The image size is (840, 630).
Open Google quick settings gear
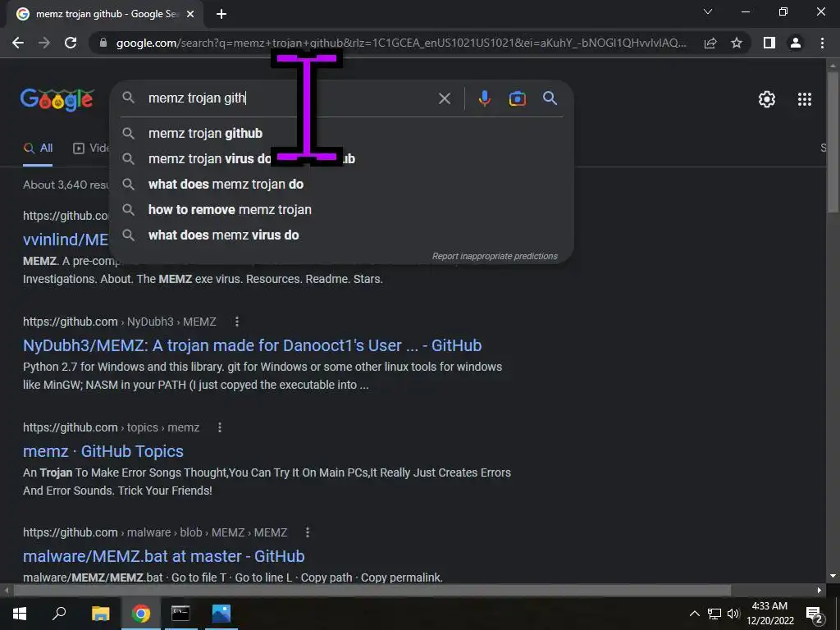click(x=767, y=99)
